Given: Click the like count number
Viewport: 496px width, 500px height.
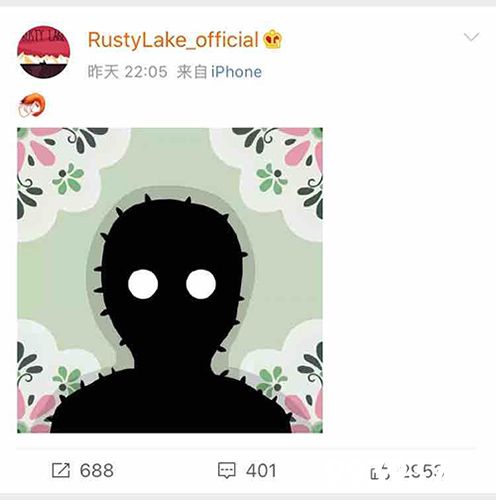Looking at the screenshot, I should click(424, 471).
